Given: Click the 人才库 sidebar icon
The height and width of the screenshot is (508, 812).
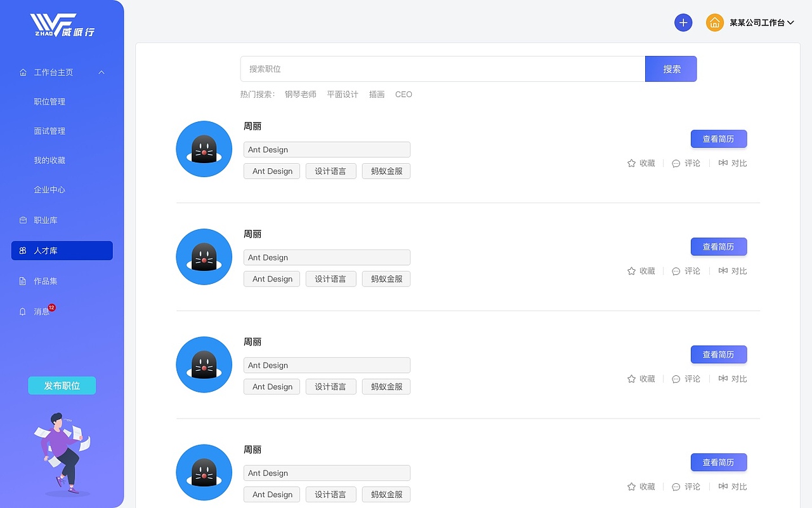Looking at the screenshot, I should pos(23,251).
